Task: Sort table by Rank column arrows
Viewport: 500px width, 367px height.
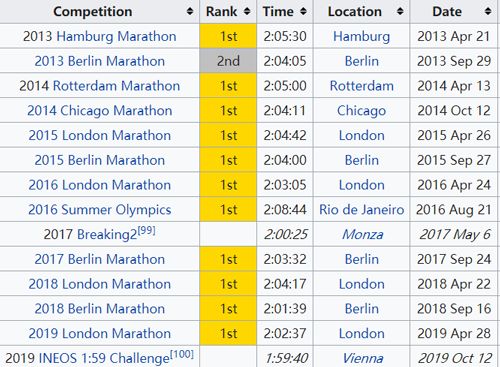Action: click(x=247, y=12)
